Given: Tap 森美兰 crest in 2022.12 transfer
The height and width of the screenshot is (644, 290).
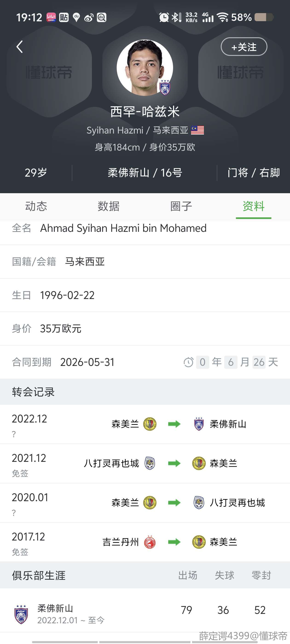Looking at the screenshot, I should coord(150,424).
